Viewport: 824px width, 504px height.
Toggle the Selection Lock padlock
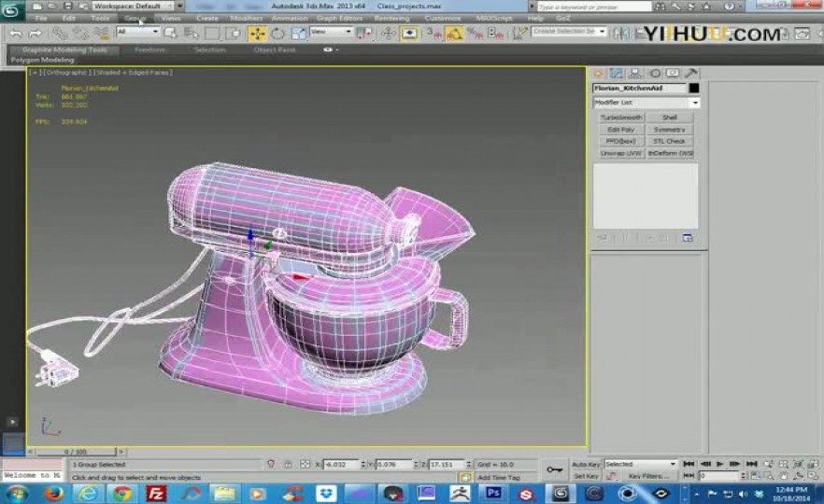pyautogui.click(x=288, y=464)
